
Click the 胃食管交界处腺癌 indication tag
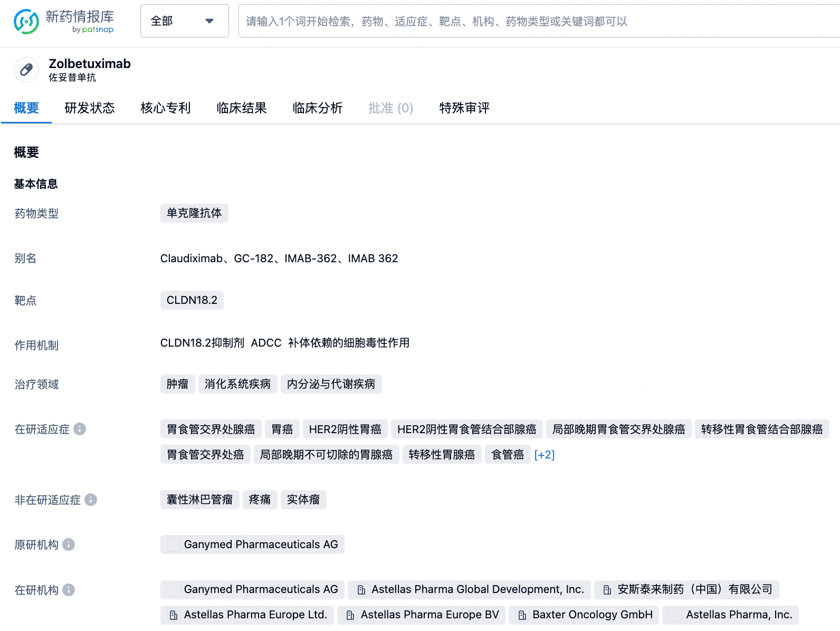211,429
